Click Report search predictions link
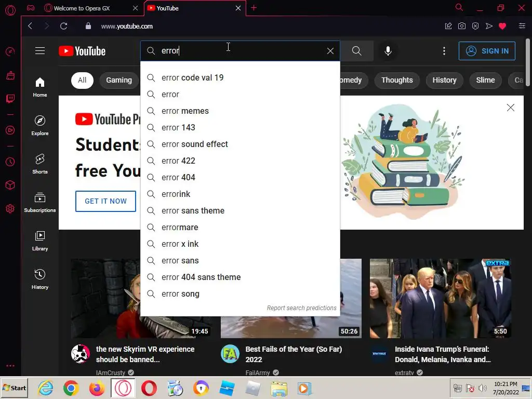This screenshot has height=399, width=532. [x=302, y=308]
